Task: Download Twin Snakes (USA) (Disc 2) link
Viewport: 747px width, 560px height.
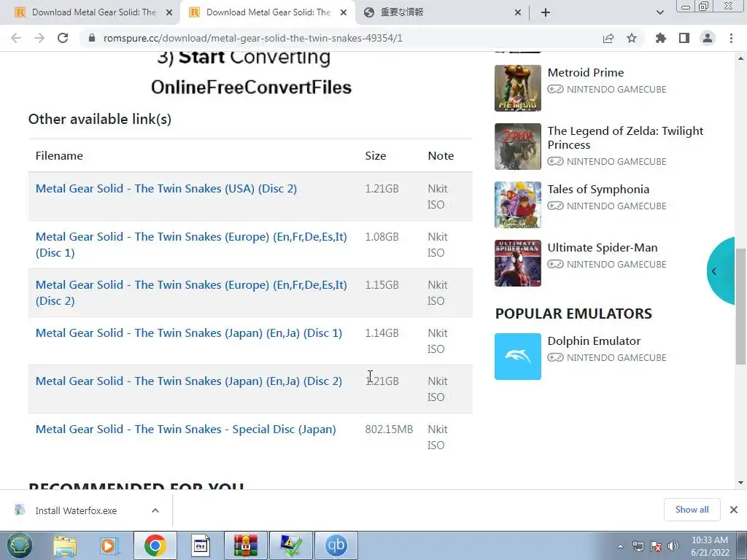Action: [x=166, y=189]
